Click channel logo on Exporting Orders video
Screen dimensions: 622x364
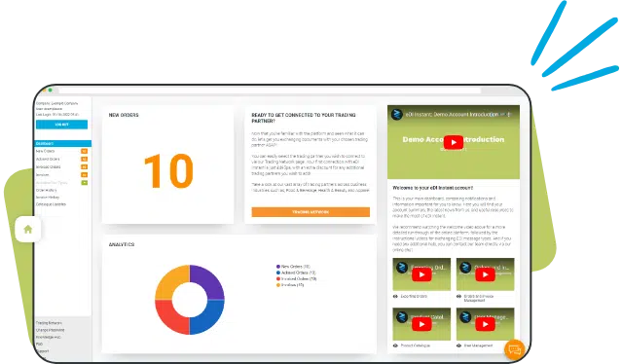pos(401,267)
